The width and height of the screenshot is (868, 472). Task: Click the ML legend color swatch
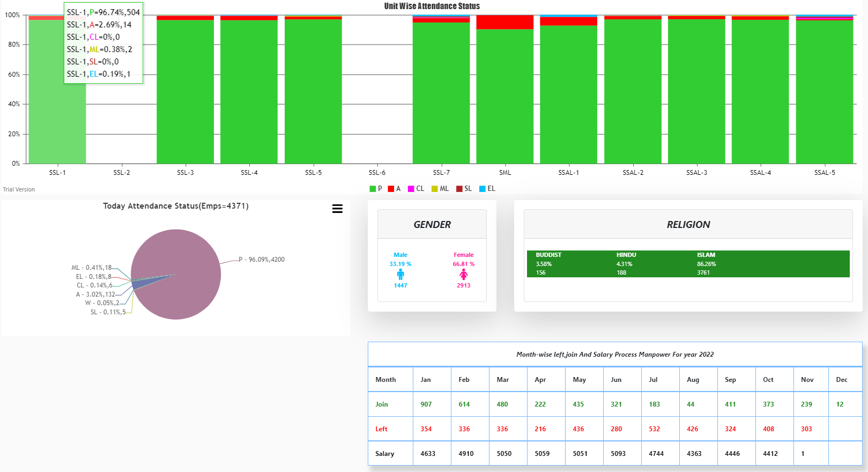435,189
